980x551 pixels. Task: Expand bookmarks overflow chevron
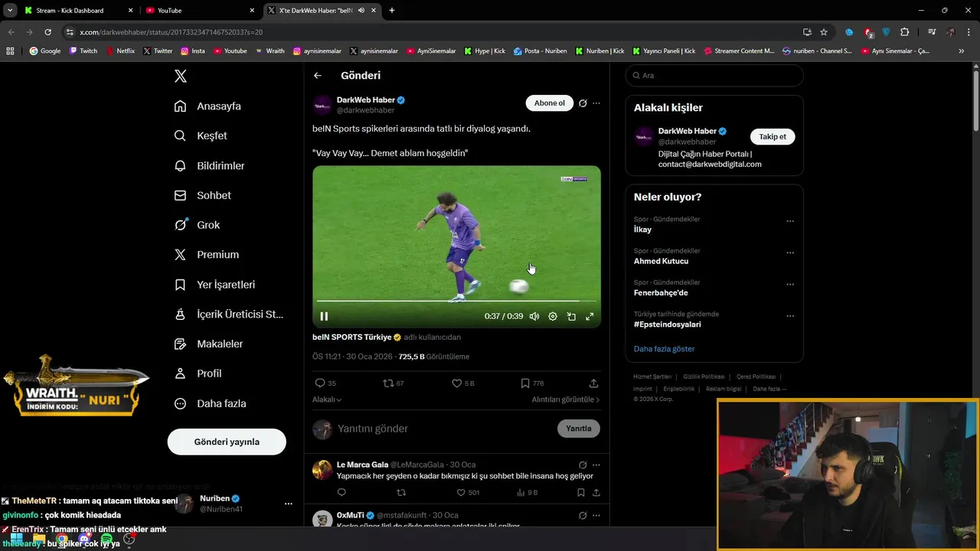[x=962, y=51]
